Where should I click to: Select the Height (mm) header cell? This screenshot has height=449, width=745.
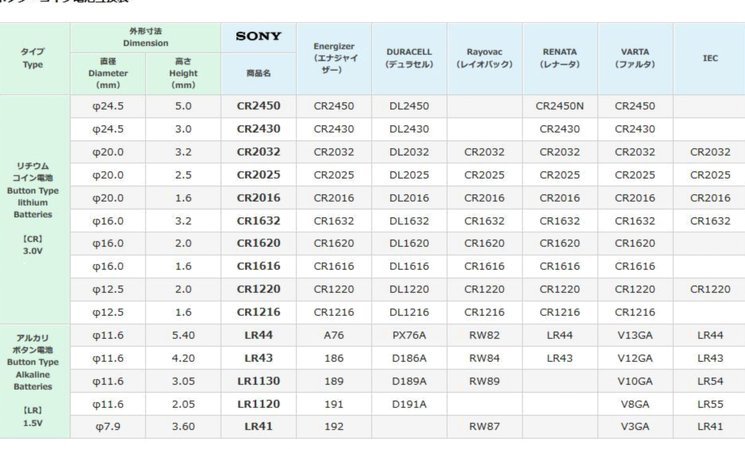[183, 74]
